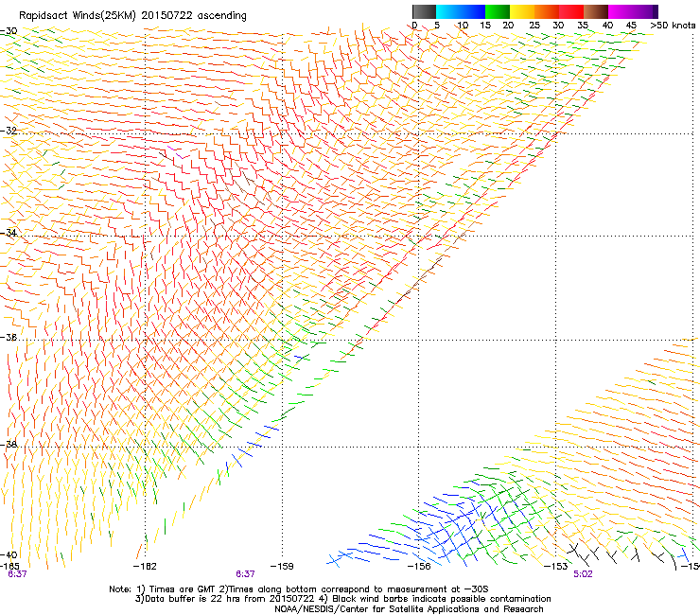Click the '45' legend scale label
This screenshot has width=700, height=615.
[x=631, y=26]
